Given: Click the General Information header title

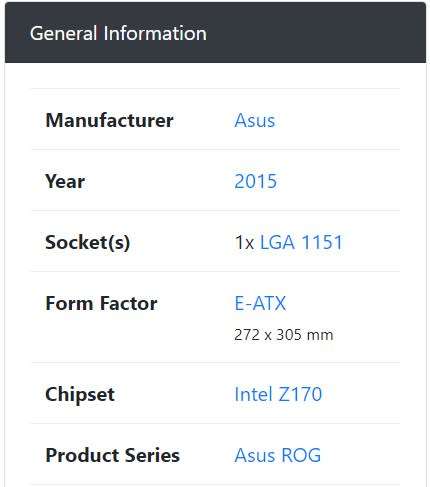Looking at the screenshot, I should pos(118,33).
